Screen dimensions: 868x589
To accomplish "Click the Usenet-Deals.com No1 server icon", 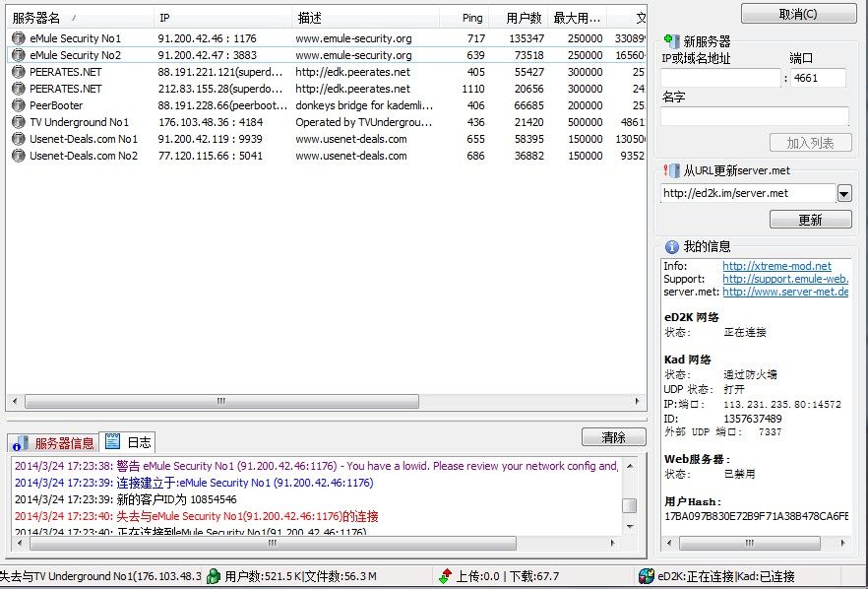I will coord(19,139).
